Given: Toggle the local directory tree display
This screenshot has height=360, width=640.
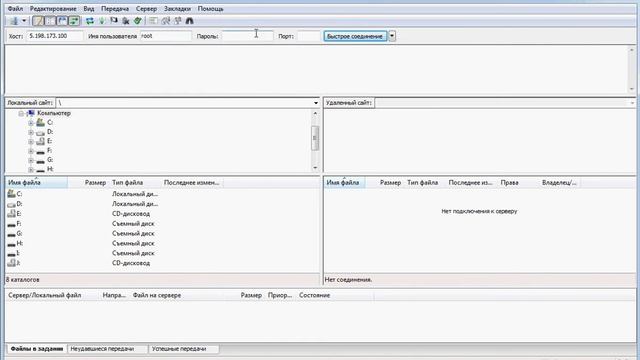Looking at the screenshot, I should [x=50, y=21].
